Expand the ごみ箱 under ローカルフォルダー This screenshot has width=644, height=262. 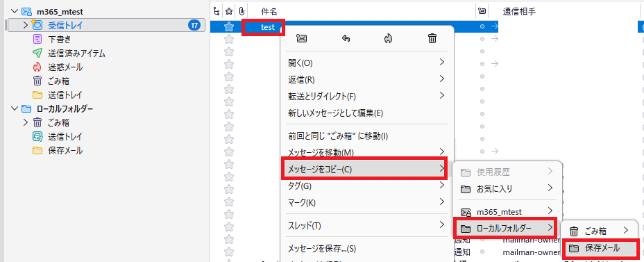pos(26,122)
